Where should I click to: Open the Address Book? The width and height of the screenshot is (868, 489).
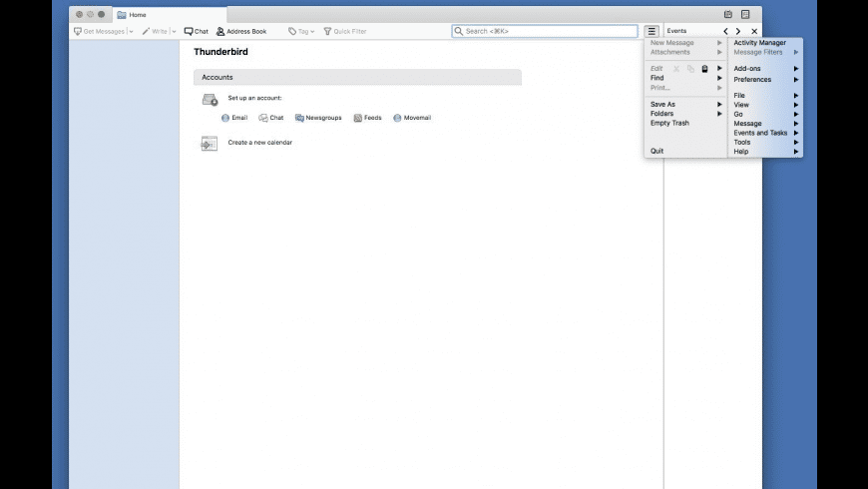pos(240,32)
